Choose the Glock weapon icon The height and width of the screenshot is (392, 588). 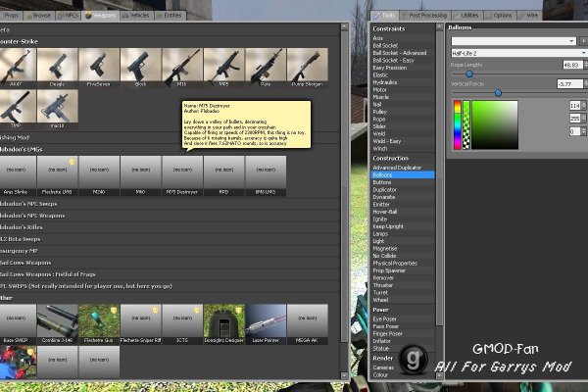pyautogui.click(x=140, y=68)
